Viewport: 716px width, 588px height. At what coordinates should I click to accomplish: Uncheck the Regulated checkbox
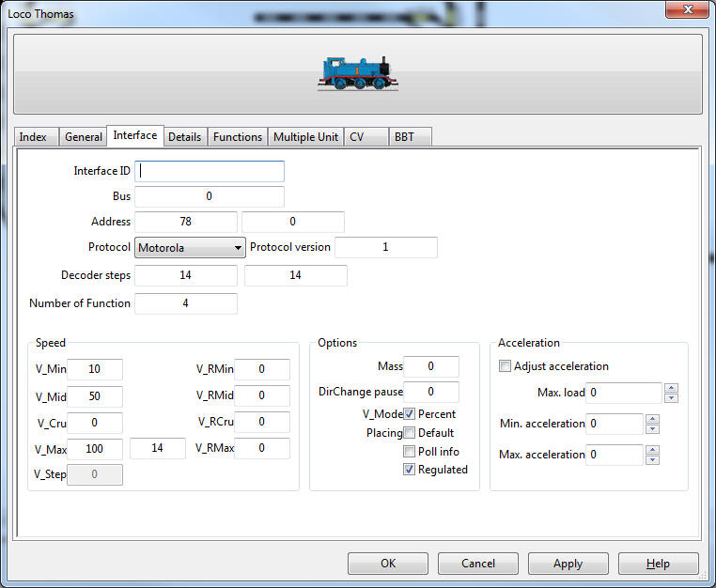tap(409, 470)
